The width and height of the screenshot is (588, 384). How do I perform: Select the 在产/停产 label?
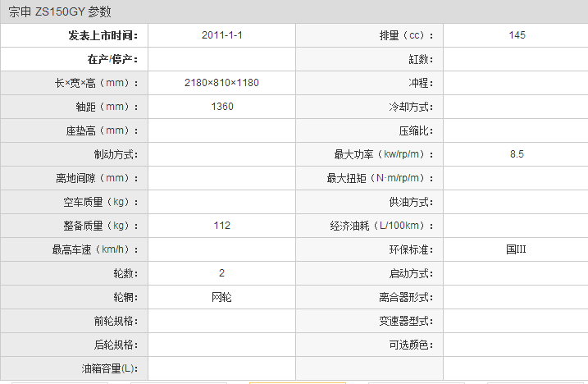pyautogui.click(x=112, y=59)
